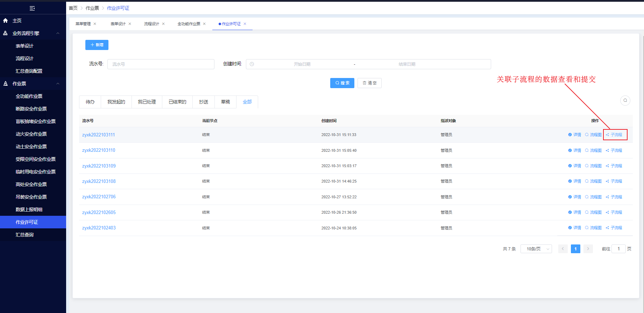The width and height of the screenshot is (644, 313).
Task: Open 子流程 for zyxk2022102706
Action: point(614,197)
